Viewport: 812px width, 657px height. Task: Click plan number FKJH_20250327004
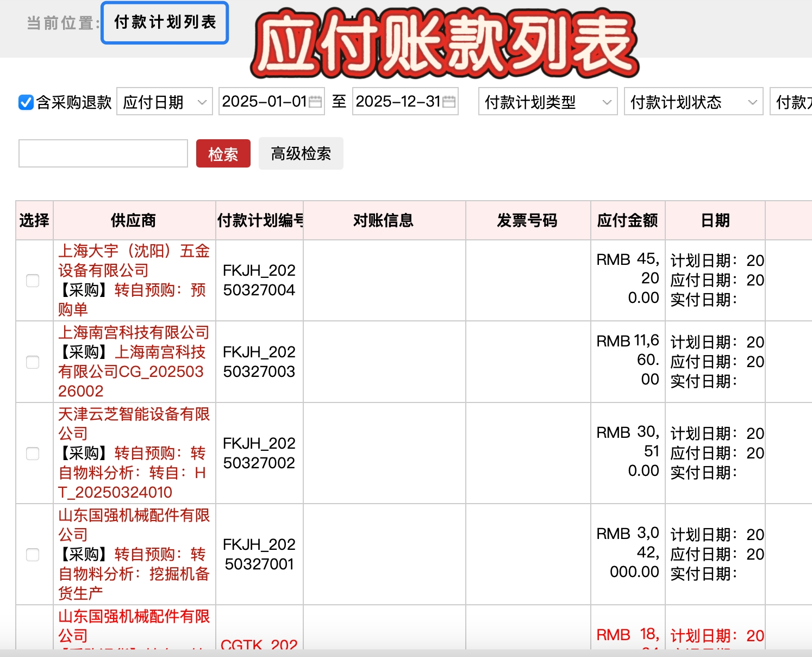(259, 280)
